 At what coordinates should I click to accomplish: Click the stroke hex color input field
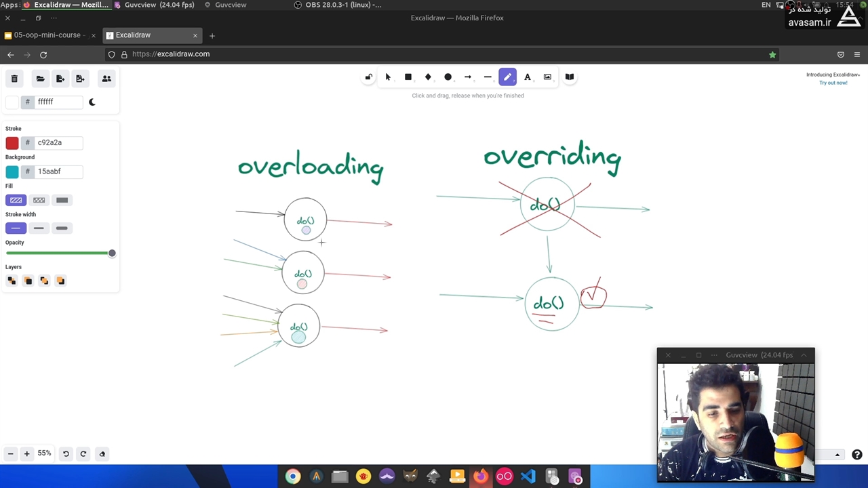point(58,143)
